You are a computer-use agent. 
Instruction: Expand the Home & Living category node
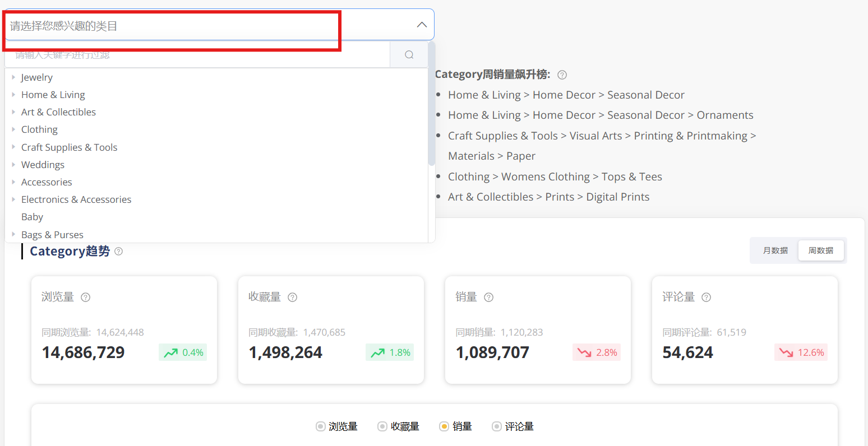[13, 95]
